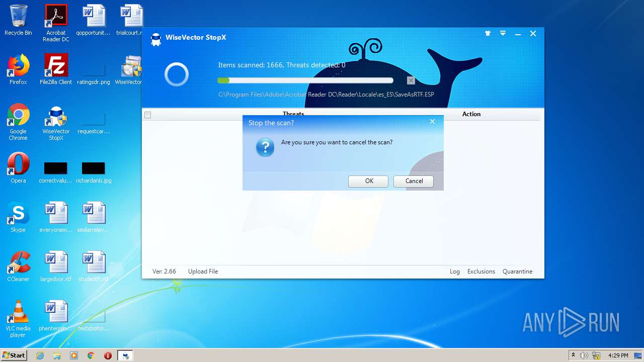Click WiseVector StopX taskbar button
This screenshot has width=644, height=362.
pyautogui.click(x=125, y=355)
